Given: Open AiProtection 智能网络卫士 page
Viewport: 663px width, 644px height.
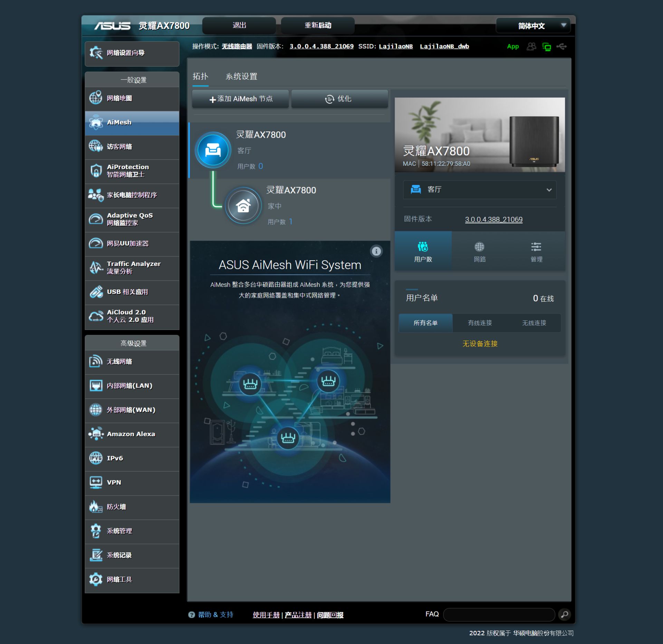Looking at the screenshot, I should pyautogui.click(x=132, y=171).
